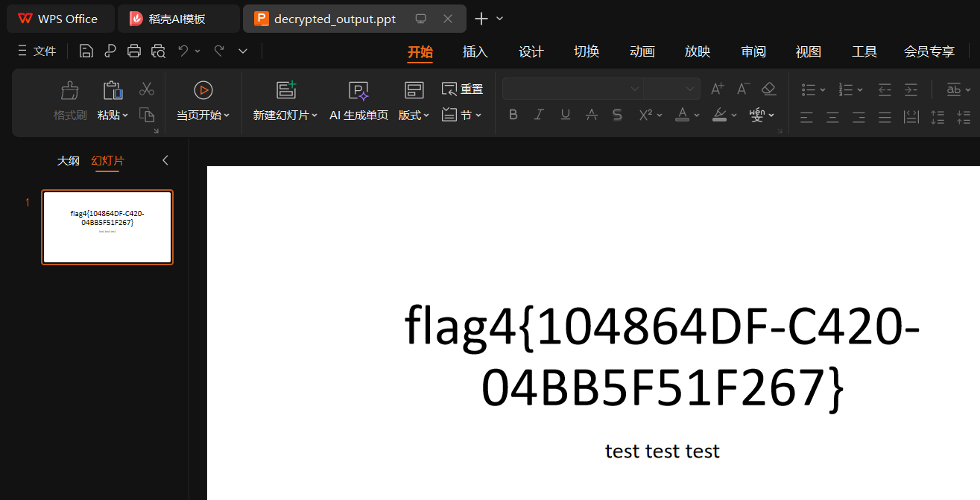
Task: Expand the 新建幻灯片 dropdown arrow
Action: [314, 115]
